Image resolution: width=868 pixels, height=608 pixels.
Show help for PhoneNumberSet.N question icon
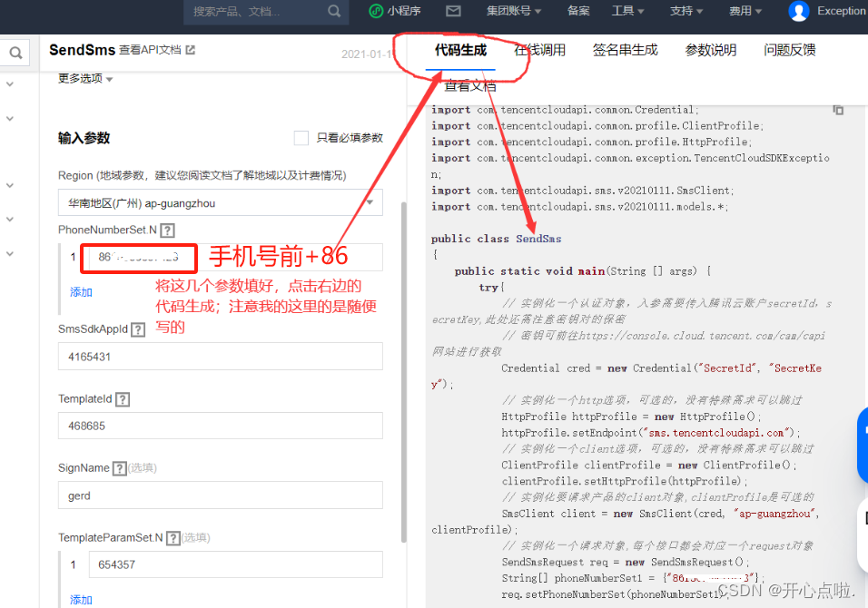click(x=168, y=230)
